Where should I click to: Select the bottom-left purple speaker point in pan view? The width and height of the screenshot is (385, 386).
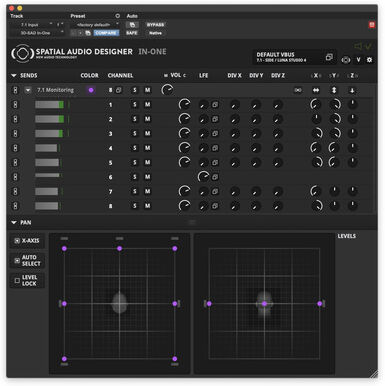click(x=64, y=359)
